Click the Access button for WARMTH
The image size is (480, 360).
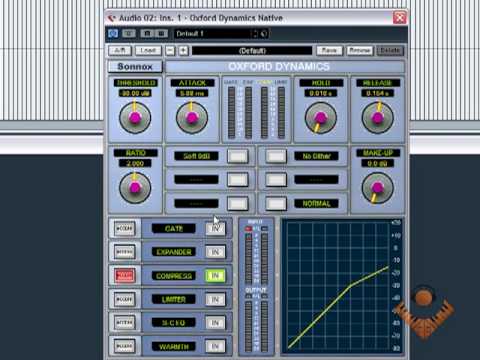click(x=125, y=347)
